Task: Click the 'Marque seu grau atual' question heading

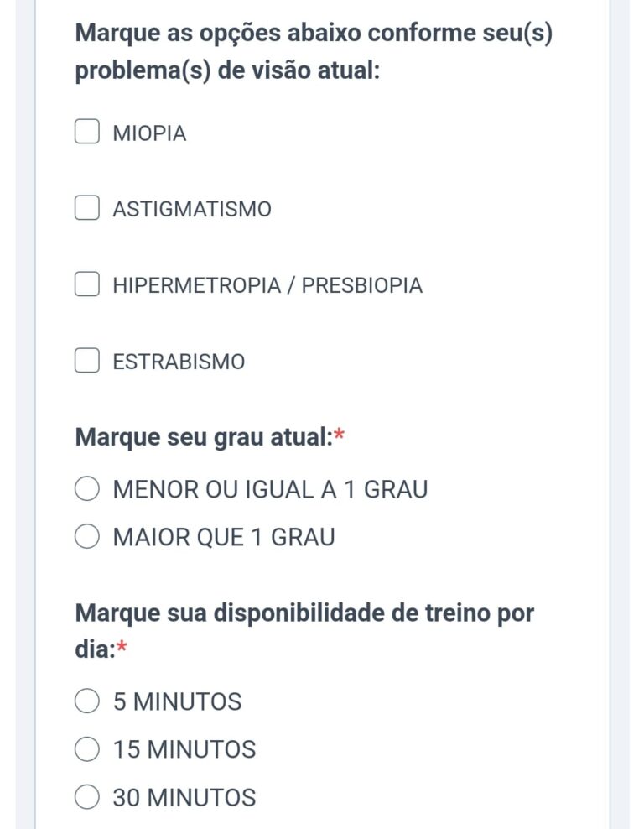Action: coord(203,437)
